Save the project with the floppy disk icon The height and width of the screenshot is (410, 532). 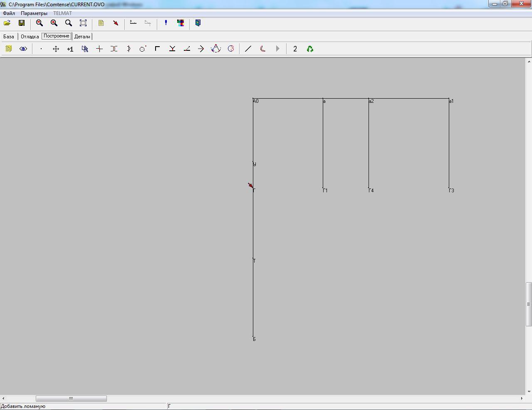point(22,23)
